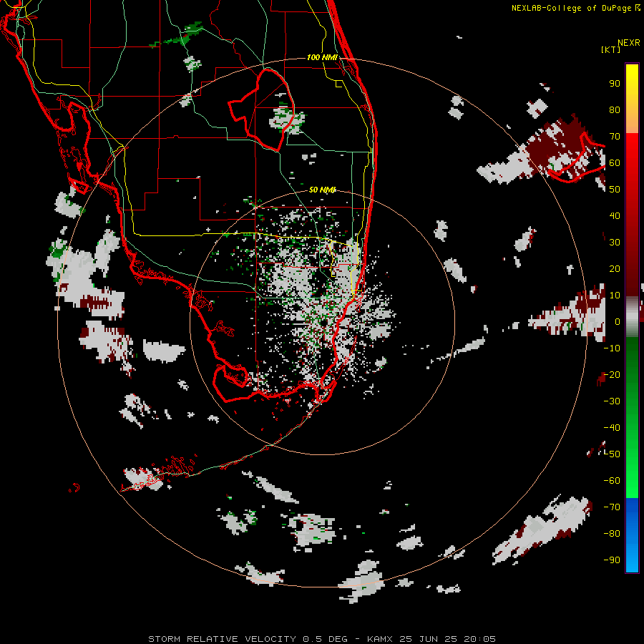
Task: Click the positive 10 value on velocity scale
Action: pos(615,296)
